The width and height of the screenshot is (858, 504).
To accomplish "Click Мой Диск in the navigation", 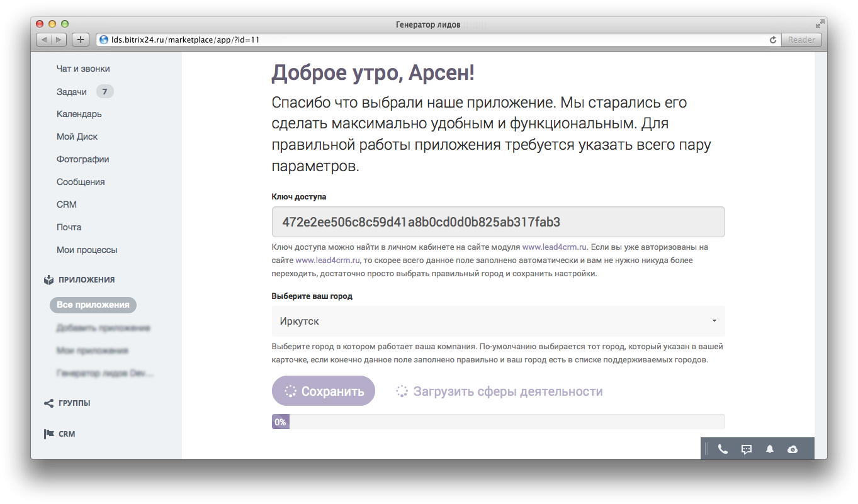I will [76, 137].
